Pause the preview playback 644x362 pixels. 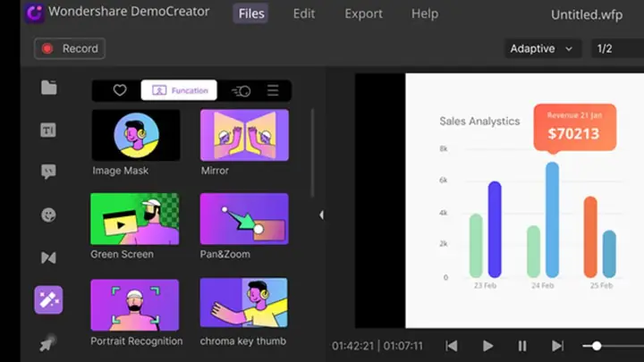pos(522,346)
